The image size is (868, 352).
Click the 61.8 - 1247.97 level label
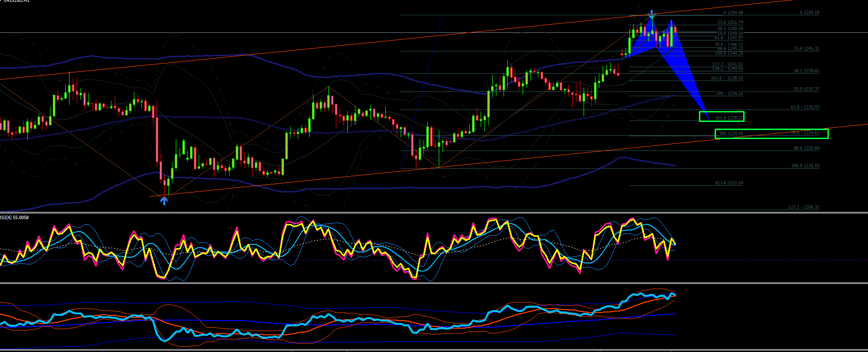click(729, 38)
